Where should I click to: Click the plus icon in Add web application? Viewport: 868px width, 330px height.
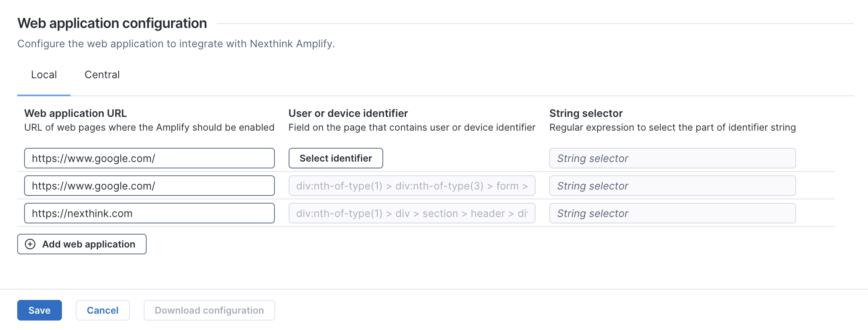(30, 244)
